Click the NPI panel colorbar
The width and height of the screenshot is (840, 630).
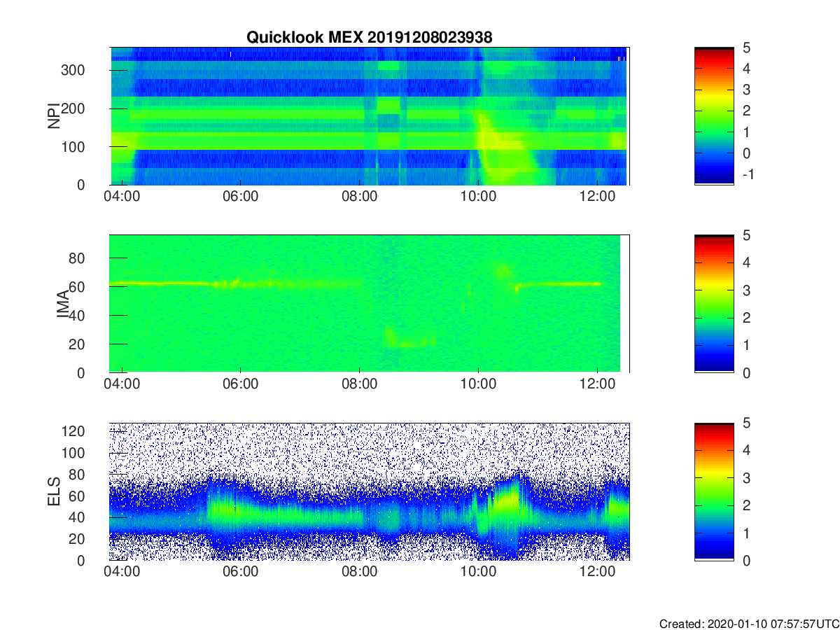click(714, 115)
